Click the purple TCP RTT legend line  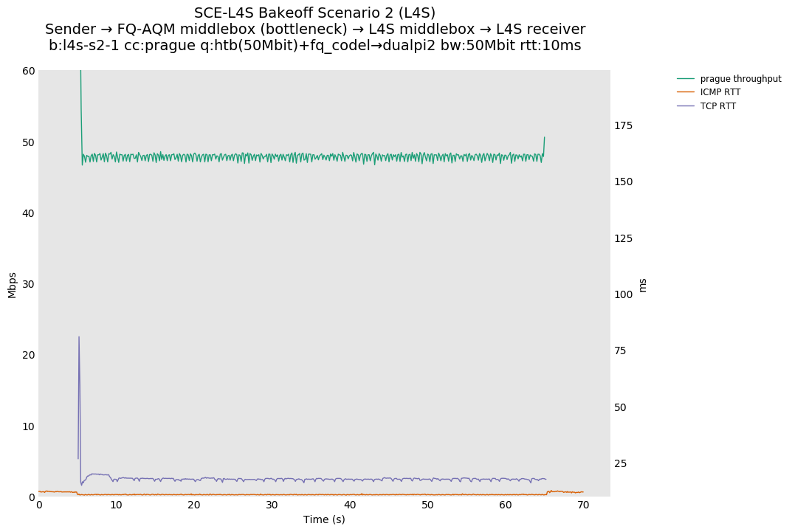(x=686, y=106)
